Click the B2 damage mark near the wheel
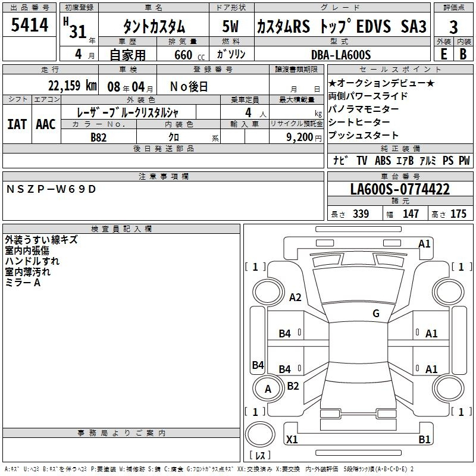Screen dimensions: 476x476 click(293, 386)
